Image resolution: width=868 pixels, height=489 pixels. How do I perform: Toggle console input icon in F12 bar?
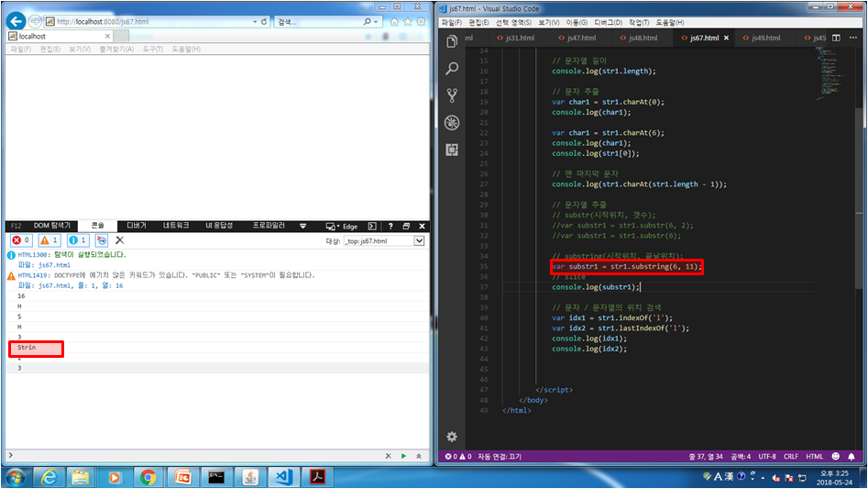[372, 226]
